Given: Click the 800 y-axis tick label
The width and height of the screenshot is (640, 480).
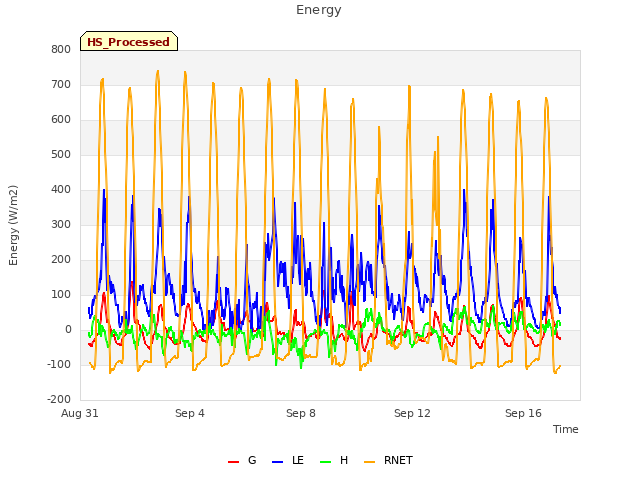Looking at the screenshot, I should [61, 50].
